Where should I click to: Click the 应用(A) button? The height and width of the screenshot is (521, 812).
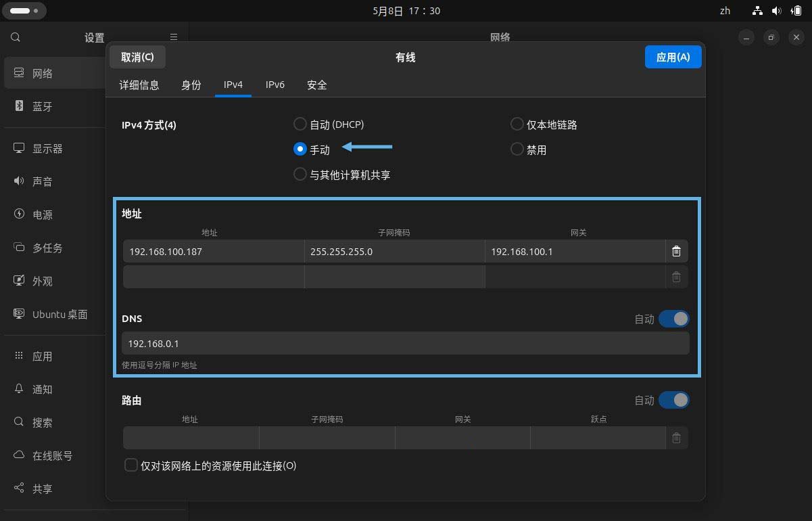pyautogui.click(x=673, y=57)
